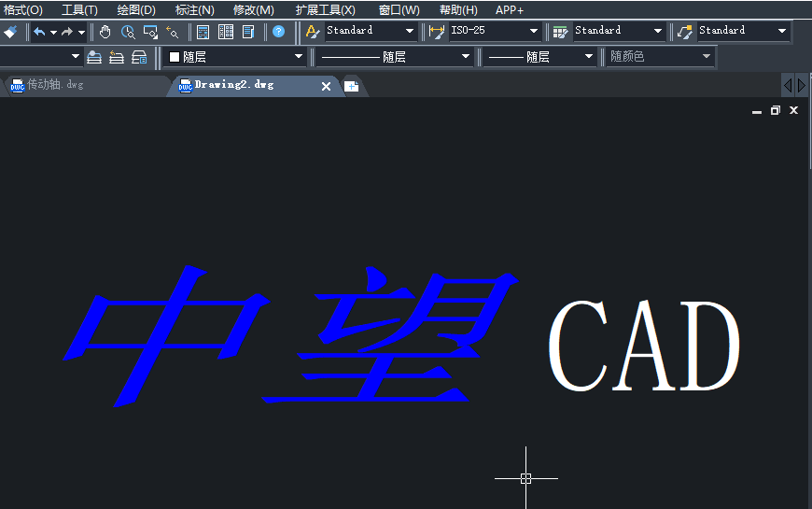Select the Zoom Window tool
The image size is (812, 509).
pos(150,32)
